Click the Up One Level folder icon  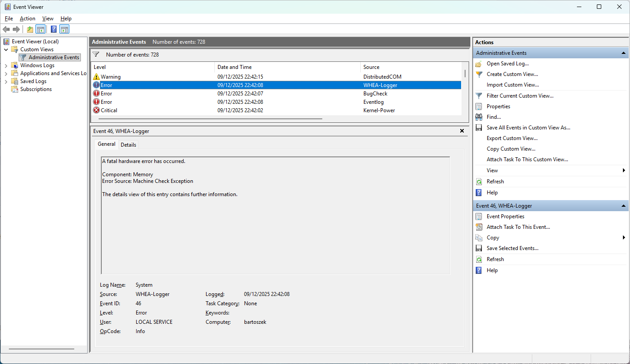click(30, 30)
